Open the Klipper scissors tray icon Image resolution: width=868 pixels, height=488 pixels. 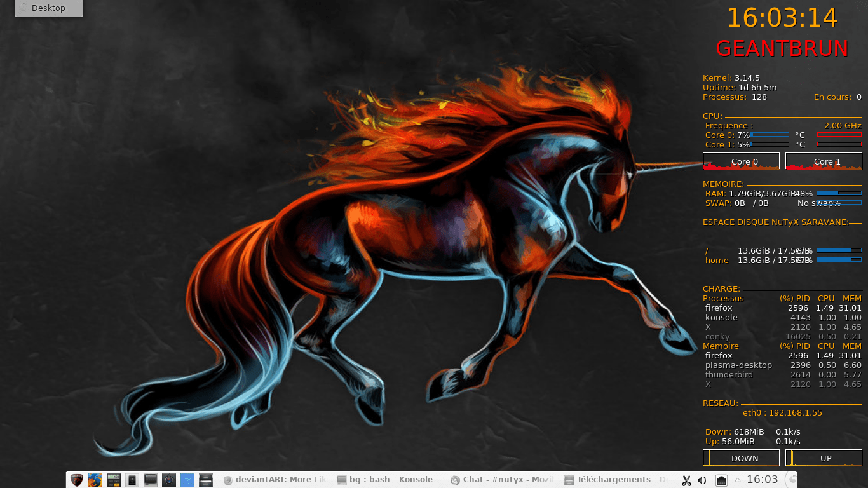click(686, 480)
